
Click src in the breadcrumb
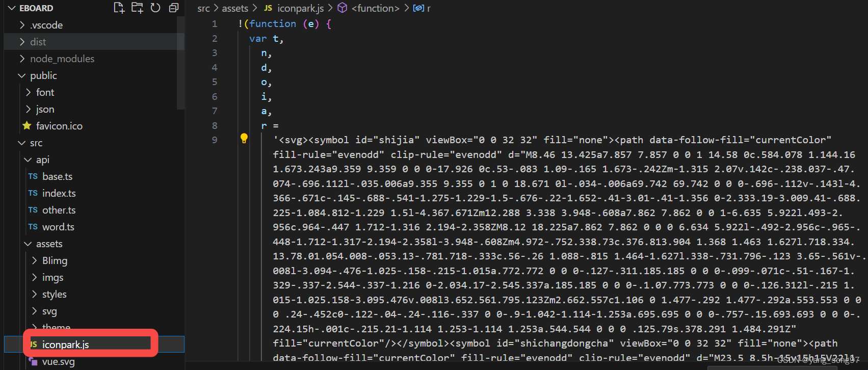203,8
